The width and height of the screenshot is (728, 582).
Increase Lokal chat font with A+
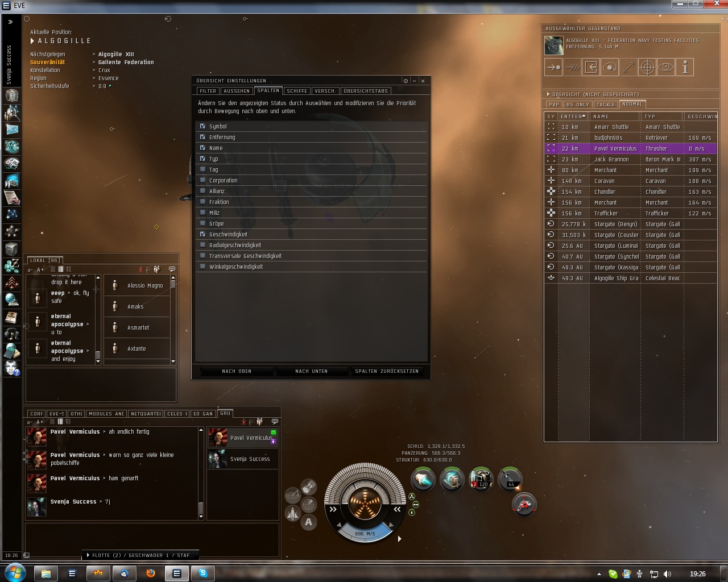[x=40, y=269]
